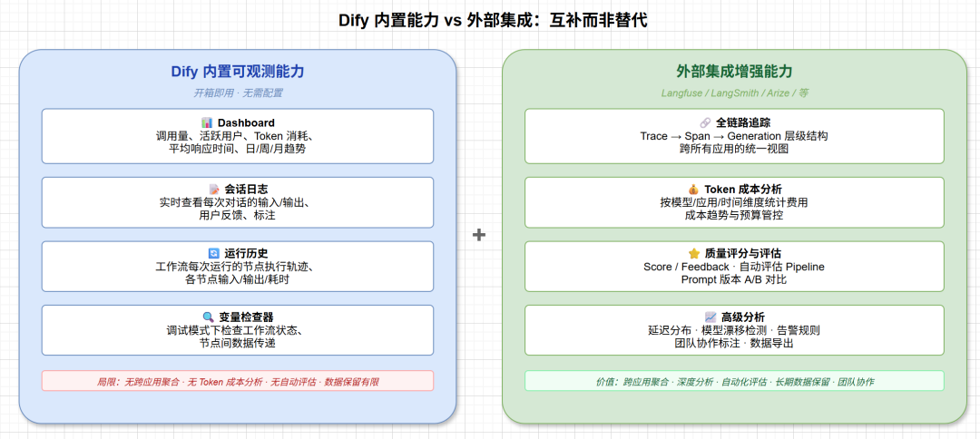Click the '运行历史' card title text
The width and height of the screenshot is (980, 439).
pyautogui.click(x=246, y=254)
